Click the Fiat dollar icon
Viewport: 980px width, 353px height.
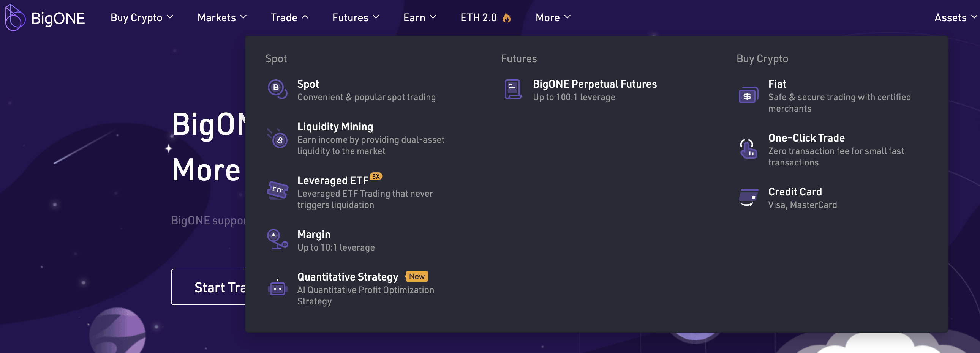click(x=748, y=95)
